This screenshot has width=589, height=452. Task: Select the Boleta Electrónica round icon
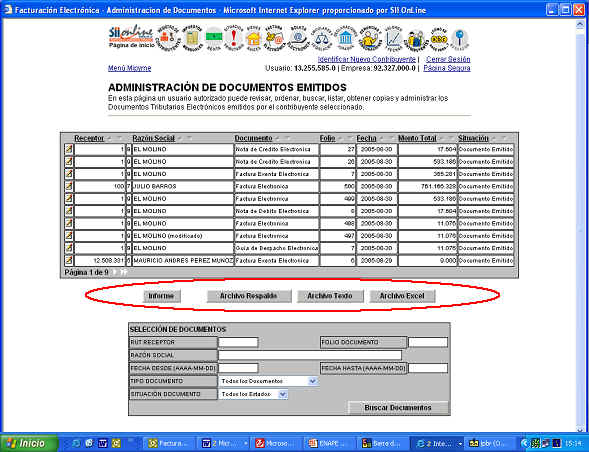[x=299, y=38]
